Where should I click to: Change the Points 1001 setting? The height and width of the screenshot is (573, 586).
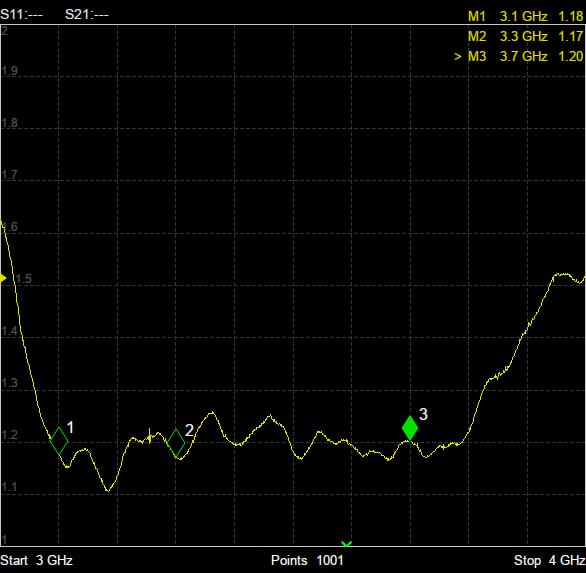(307, 560)
